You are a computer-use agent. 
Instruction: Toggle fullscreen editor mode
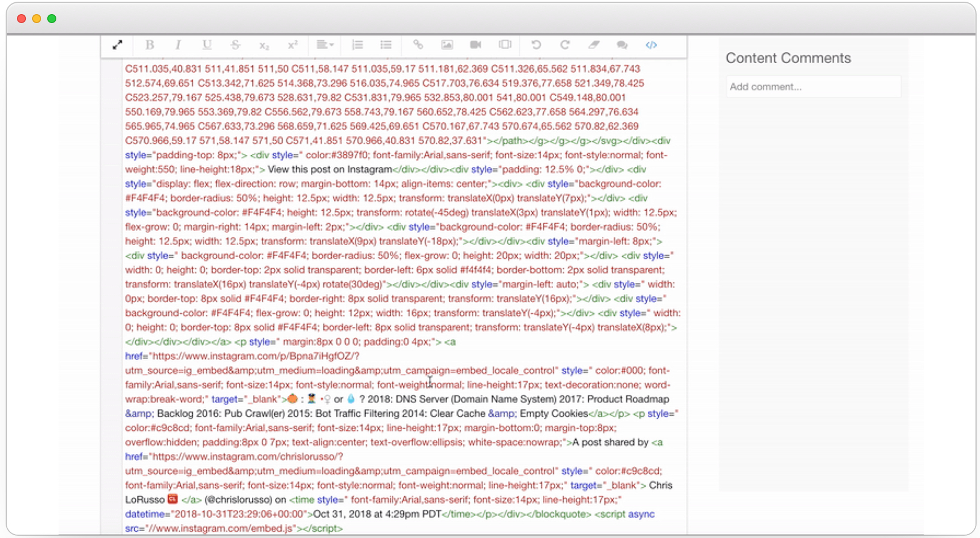pyautogui.click(x=117, y=45)
